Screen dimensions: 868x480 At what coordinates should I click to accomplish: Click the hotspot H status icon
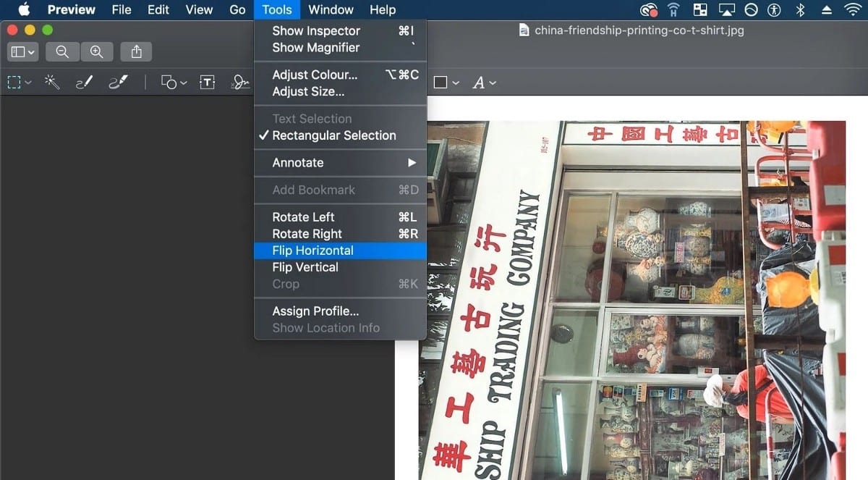tap(673, 10)
